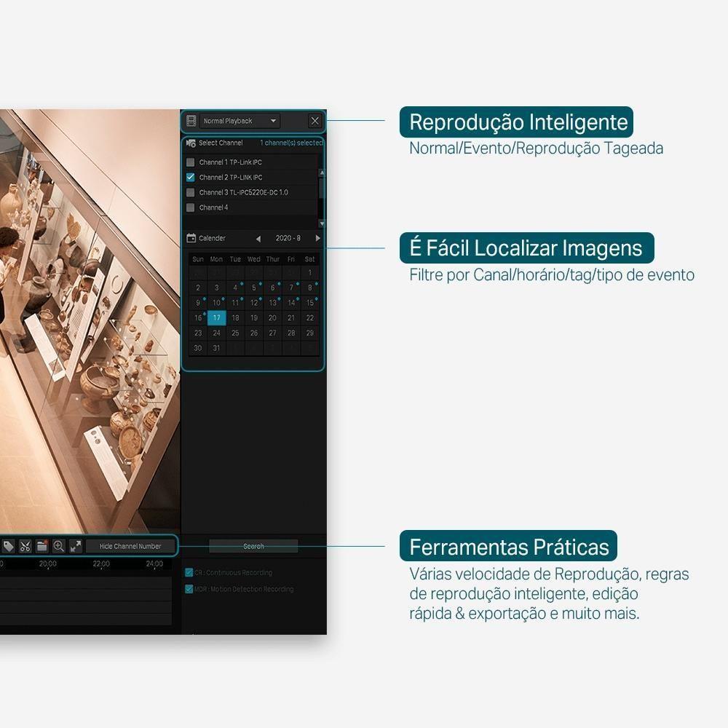
Task: Click the tag icon in playback toolbar
Action: [x=8, y=546]
